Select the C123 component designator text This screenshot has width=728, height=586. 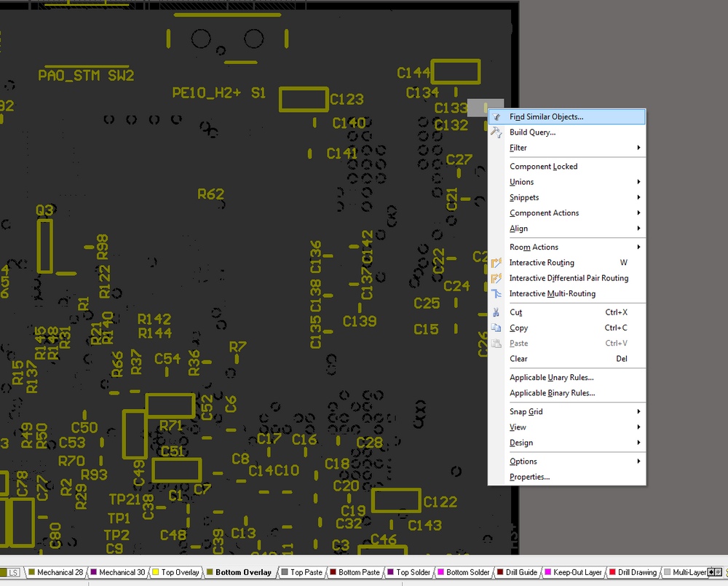coord(347,100)
